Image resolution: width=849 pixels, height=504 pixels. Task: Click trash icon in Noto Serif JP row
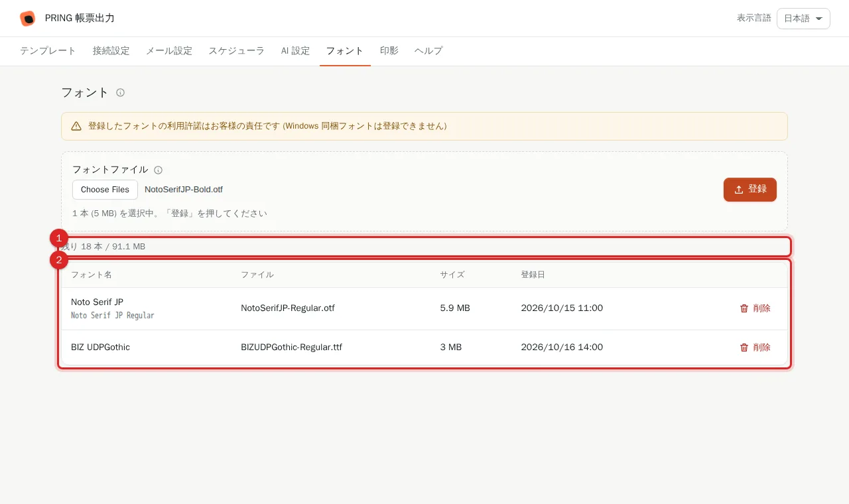tap(744, 308)
